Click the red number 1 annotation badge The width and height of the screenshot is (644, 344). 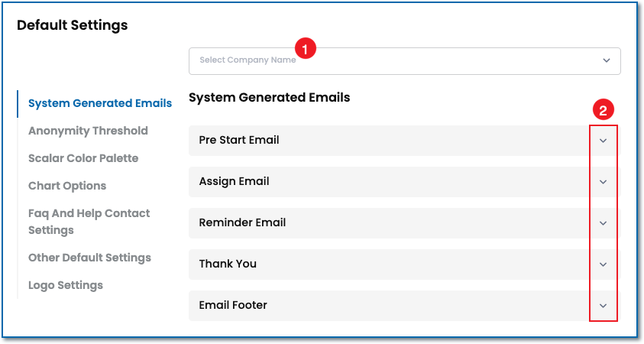pyautogui.click(x=306, y=49)
